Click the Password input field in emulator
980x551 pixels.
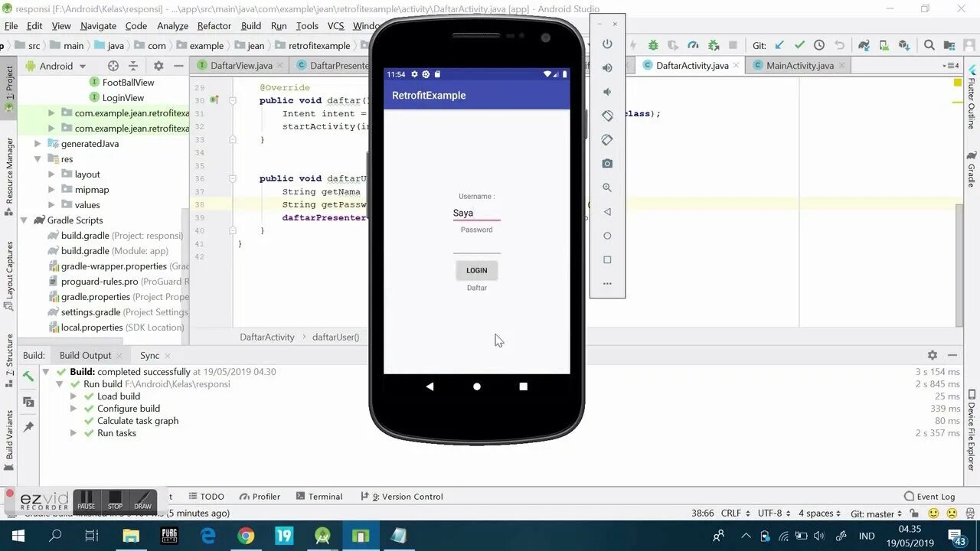coord(477,245)
